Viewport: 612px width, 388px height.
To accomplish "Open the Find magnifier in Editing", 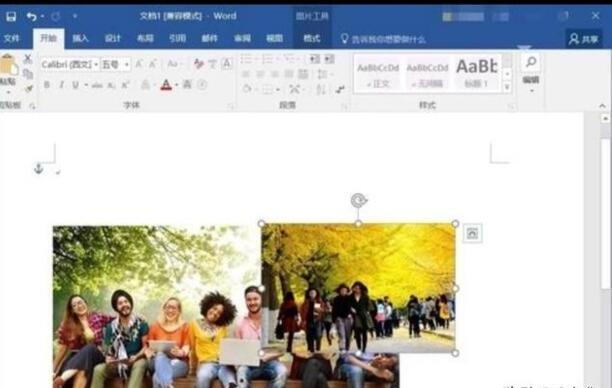I will click(531, 62).
